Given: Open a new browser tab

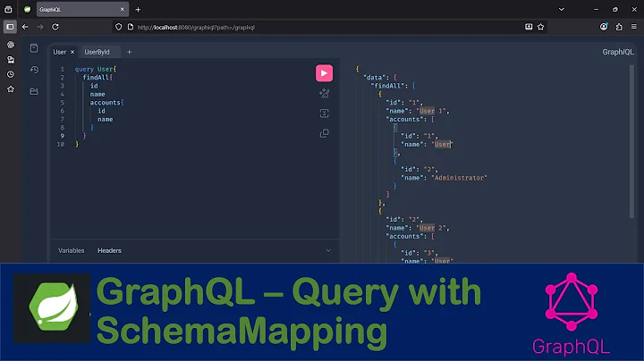Looking at the screenshot, I should coord(138,10).
